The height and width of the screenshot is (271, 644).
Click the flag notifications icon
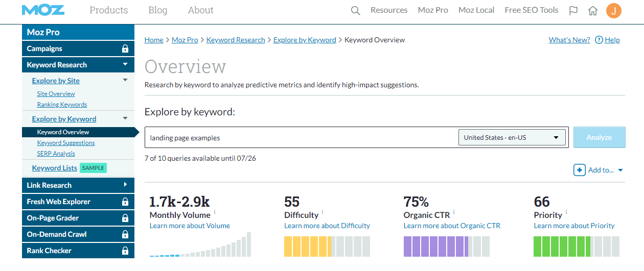(573, 11)
